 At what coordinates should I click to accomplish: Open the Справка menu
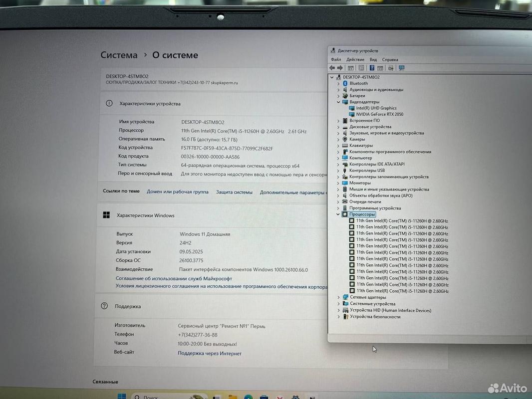[x=390, y=60]
